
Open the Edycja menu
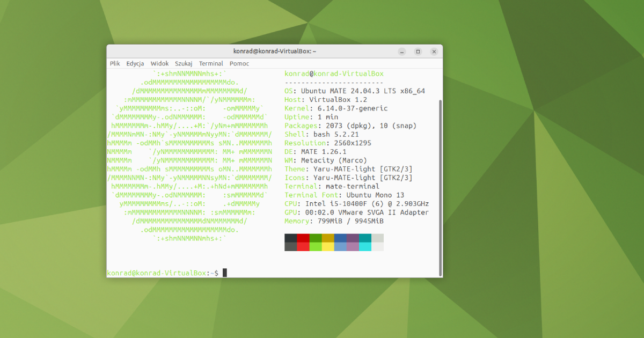[135, 63]
